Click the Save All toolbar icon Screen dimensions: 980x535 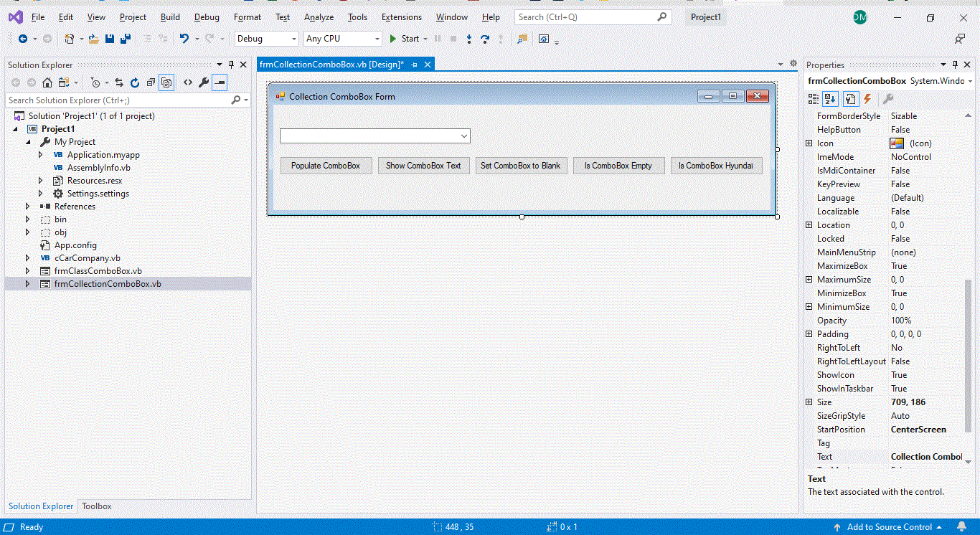[x=126, y=39]
